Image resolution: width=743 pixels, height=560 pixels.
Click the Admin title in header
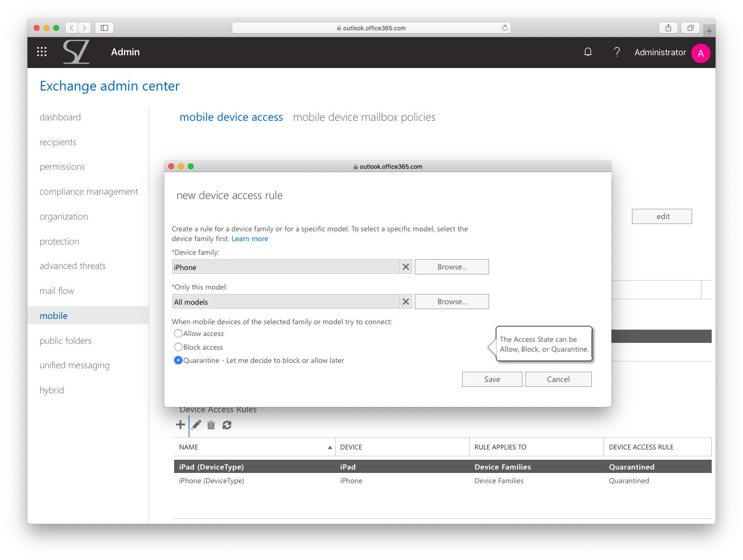tap(125, 52)
